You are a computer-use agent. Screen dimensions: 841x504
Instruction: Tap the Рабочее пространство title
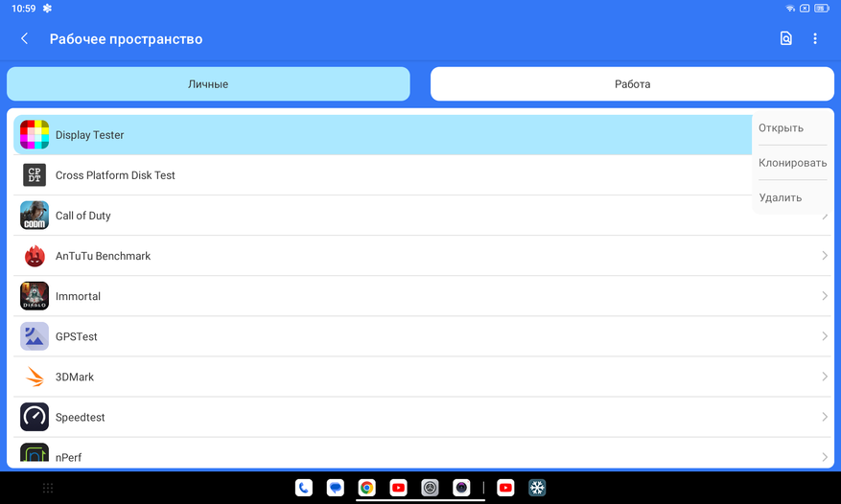tap(126, 39)
